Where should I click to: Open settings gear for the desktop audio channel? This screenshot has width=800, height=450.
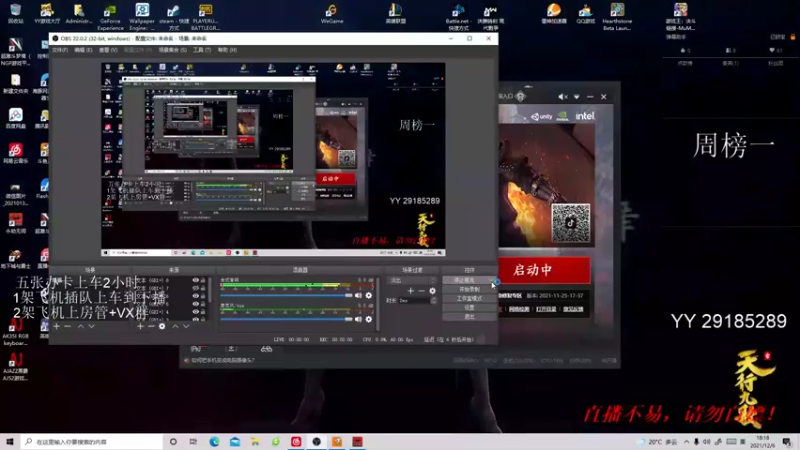coord(368,295)
